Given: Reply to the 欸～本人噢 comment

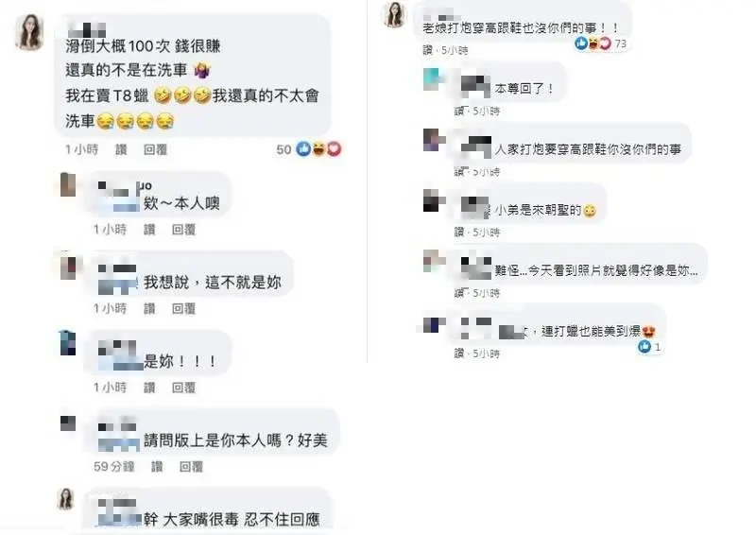Looking at the screenshot, I should click(x=183, y=230).
